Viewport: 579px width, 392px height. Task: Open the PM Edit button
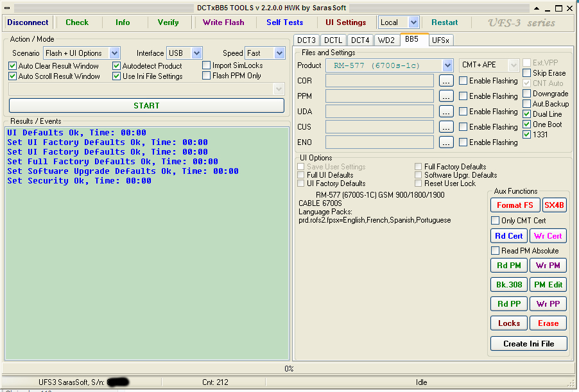pyautogui.click(x=548, y=285)
